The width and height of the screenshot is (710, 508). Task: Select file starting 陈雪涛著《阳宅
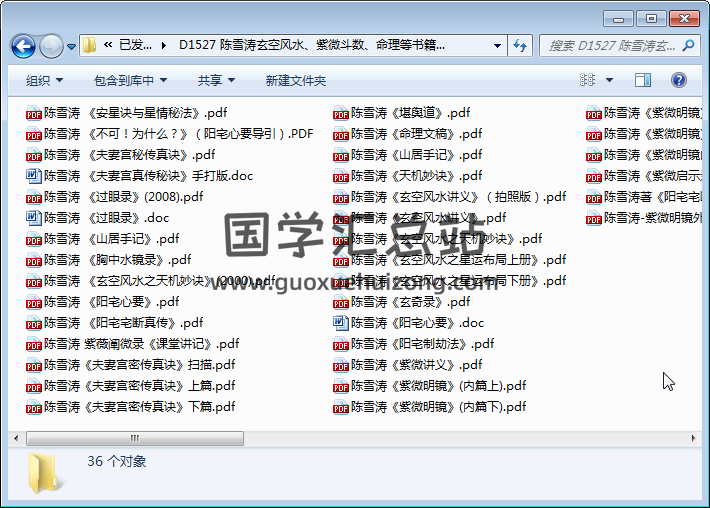point(644,197)
